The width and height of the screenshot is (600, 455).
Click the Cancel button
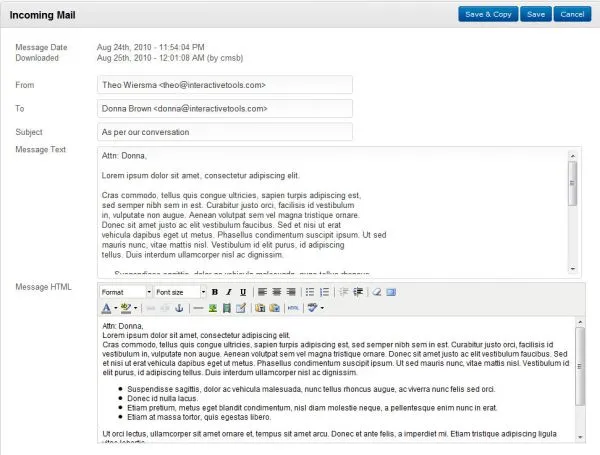(569, 14)
